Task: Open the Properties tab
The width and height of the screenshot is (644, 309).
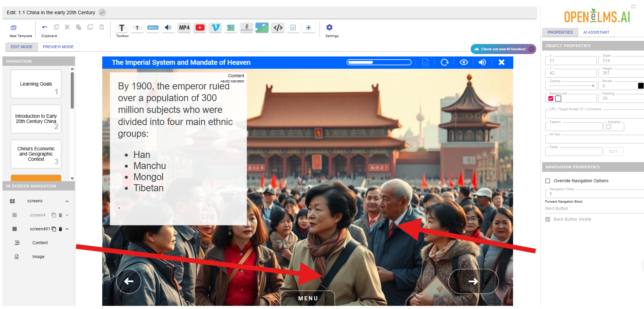Action: pyautogui.click(x=560, y=32)
